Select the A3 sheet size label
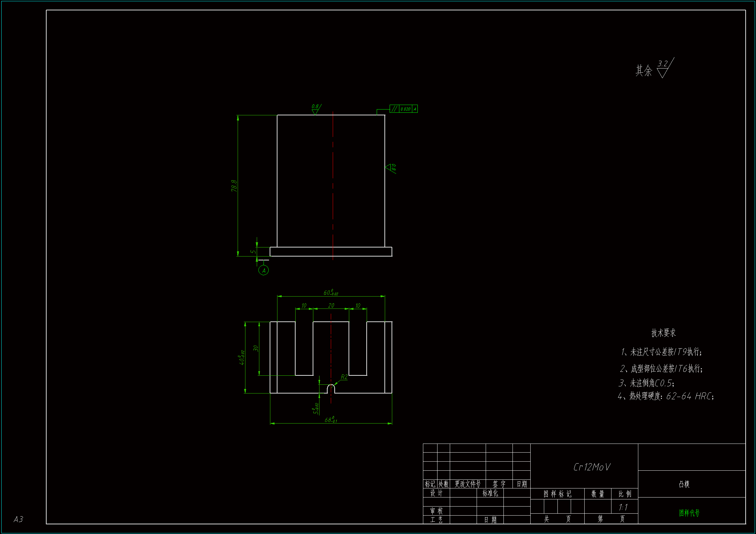This screenshot has height=534, width=756. click(x=18, y=519)
